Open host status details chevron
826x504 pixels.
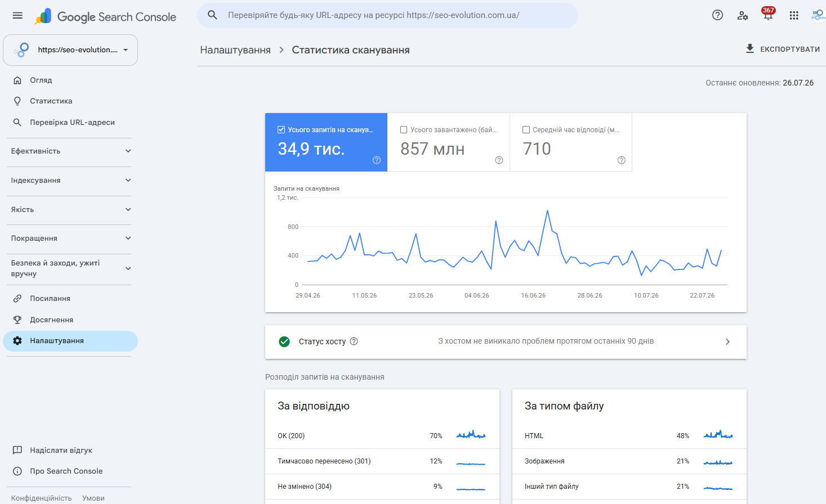point(727,341)
